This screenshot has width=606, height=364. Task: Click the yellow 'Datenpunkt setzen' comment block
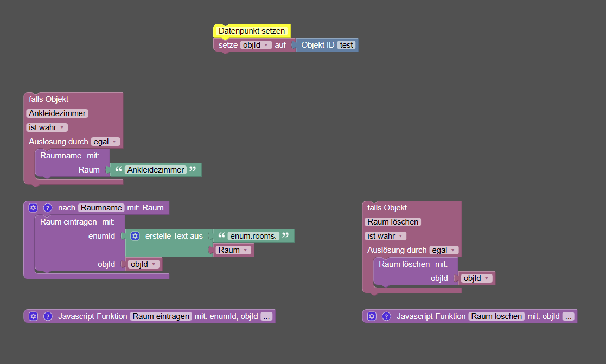click(252, 31)
